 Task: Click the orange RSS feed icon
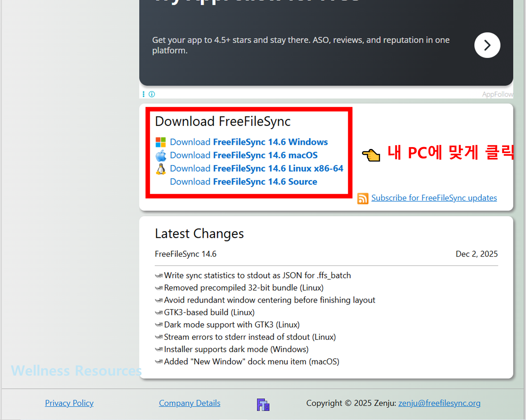click(363, 198)
